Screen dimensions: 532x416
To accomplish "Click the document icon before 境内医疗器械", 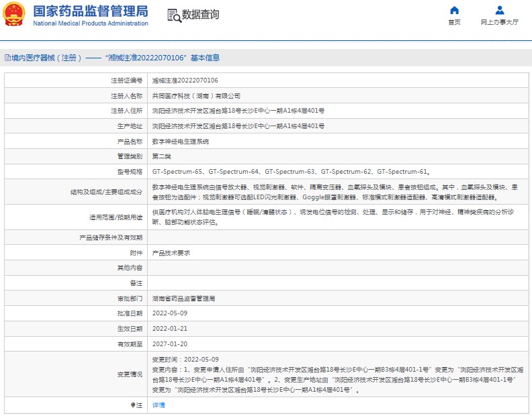I will click(7, 58).
